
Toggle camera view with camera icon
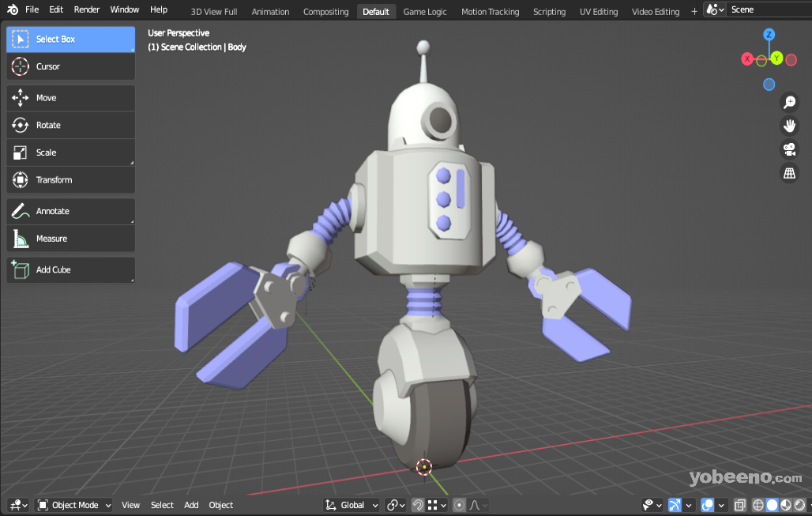[789, 149]
